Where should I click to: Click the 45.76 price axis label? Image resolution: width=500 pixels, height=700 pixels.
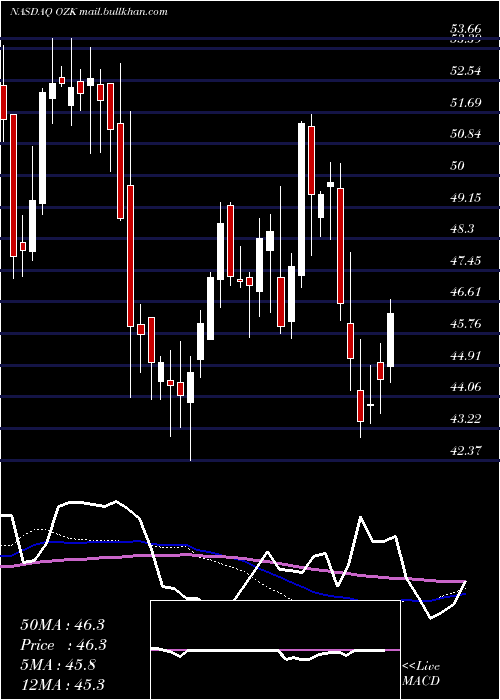(x=466, y=324)
